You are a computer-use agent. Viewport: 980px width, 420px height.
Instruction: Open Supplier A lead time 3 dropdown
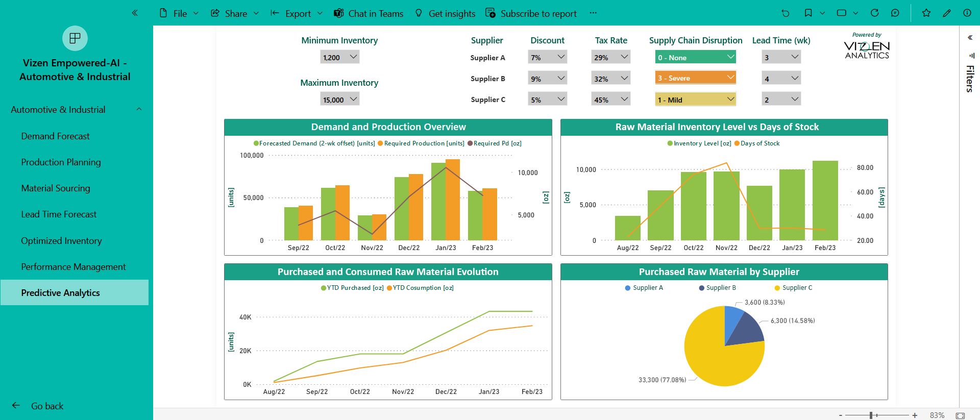(781, 57)
